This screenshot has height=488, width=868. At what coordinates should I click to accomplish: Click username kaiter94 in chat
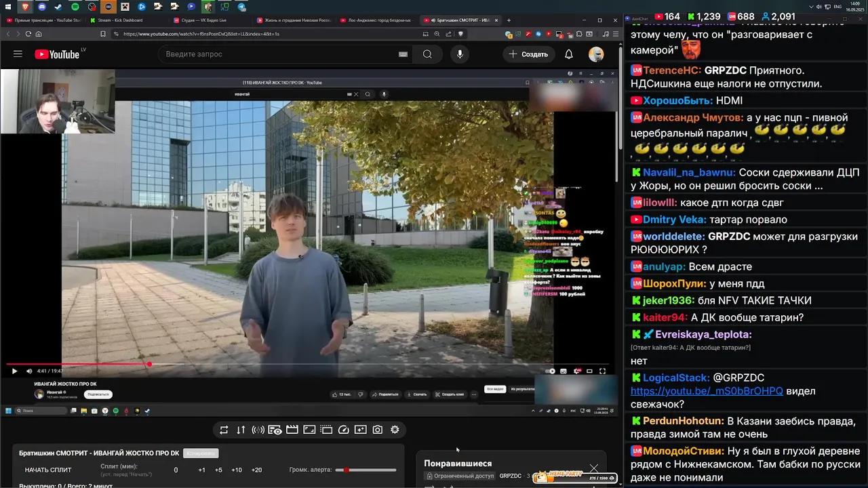665,317
